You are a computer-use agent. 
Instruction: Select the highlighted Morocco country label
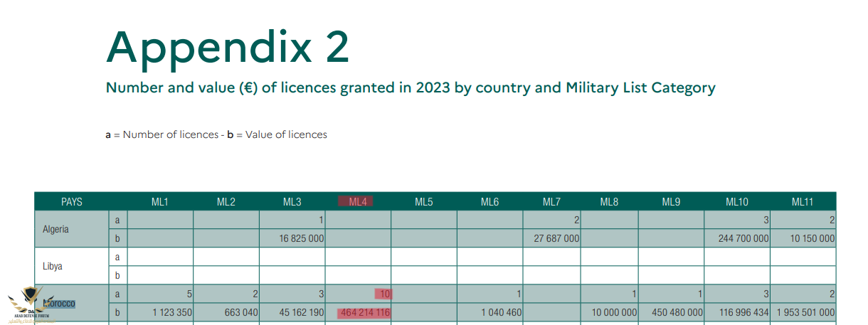(x=59, y=303)
